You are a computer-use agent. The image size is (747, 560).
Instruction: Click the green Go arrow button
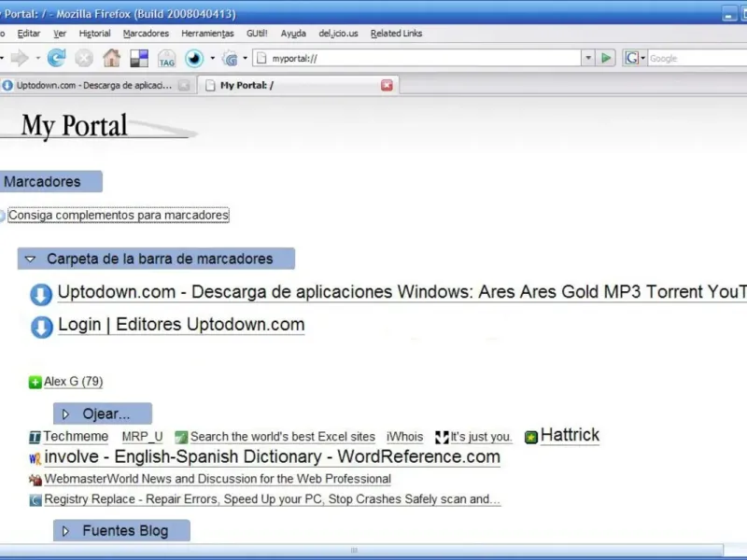coord(606,58)
